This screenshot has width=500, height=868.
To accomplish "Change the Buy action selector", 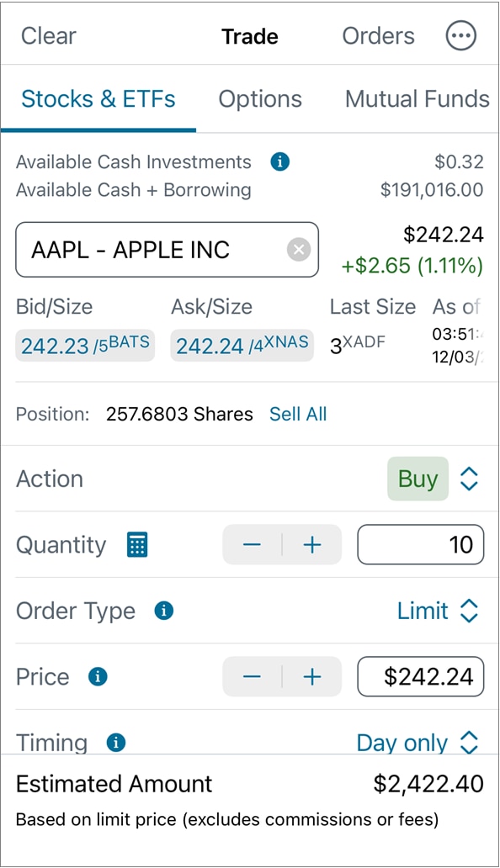I will coord(433,479).
